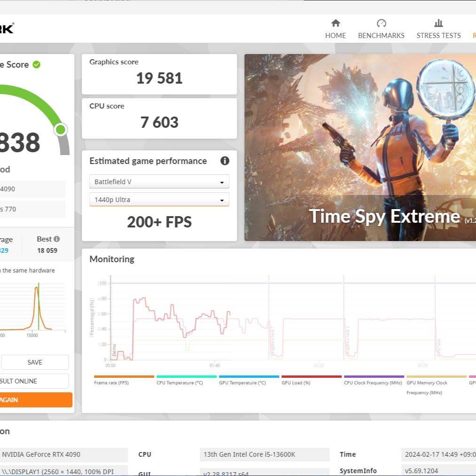Click the green score gauge knob
476x476 pixels.
click(x=61, y=130)
